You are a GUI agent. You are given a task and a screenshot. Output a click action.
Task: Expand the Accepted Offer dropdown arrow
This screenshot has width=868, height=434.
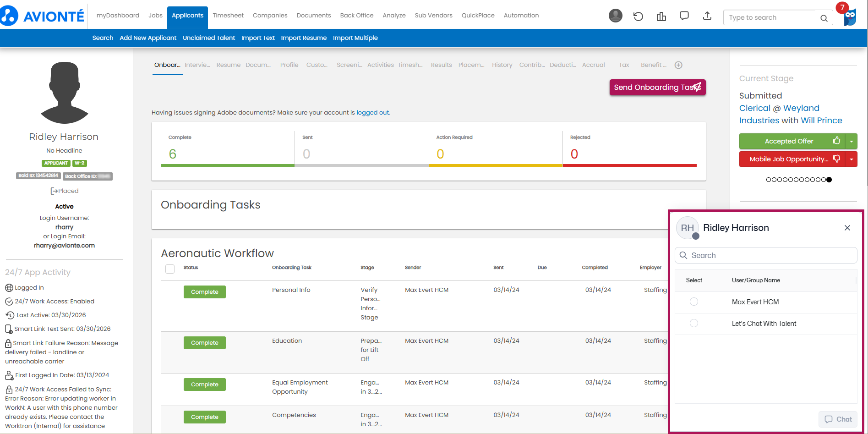click(851, 141)
